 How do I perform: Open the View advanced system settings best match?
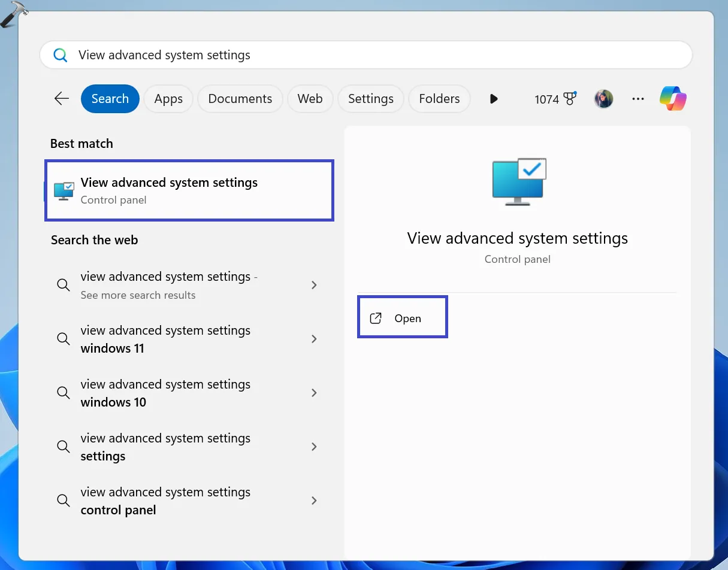tap(189, 190)
